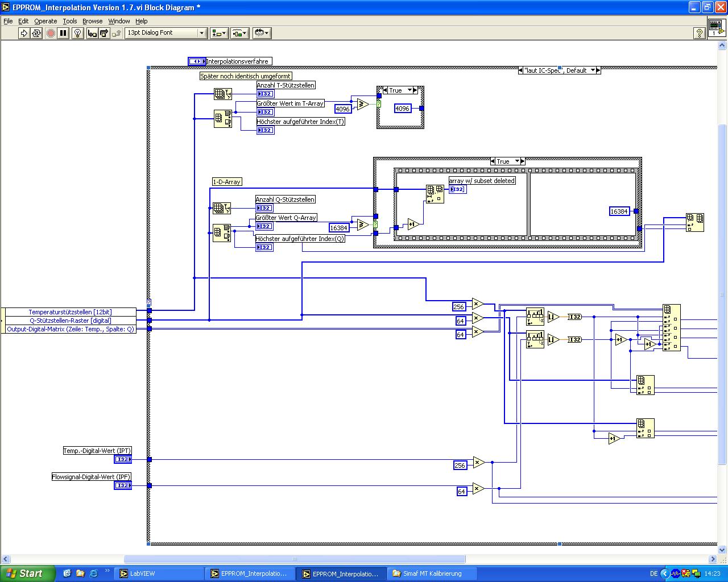Click the Pause execution icon
This screenshot has height=582, width=728.
point(63,33)
